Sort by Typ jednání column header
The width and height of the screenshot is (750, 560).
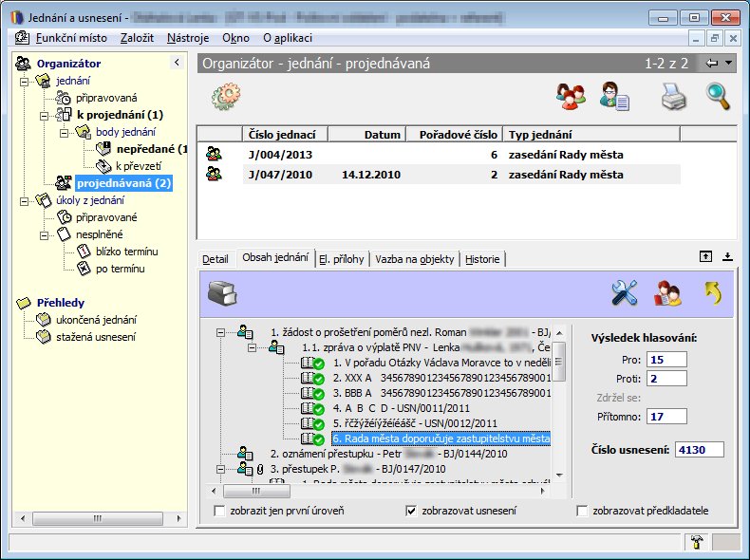[x=591, y=135]
